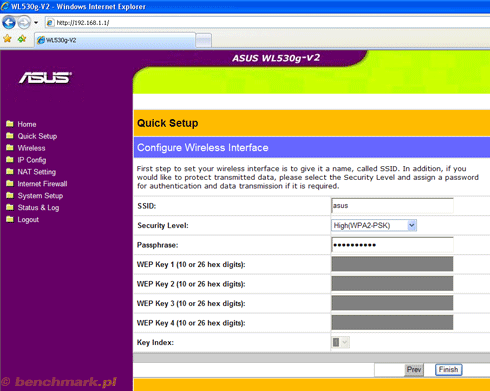Click the Favorites star icon
This screenshot has height=391, width=490.
click(x=7, y=39)
